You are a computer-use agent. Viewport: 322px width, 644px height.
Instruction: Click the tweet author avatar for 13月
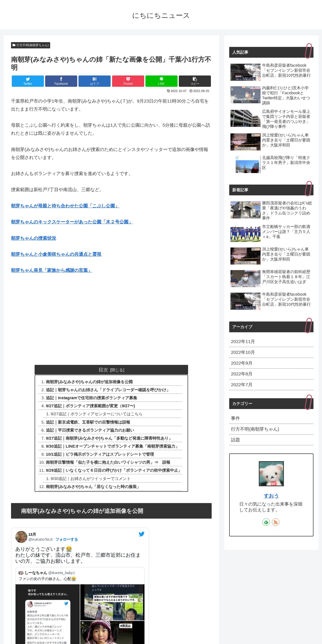[21, 537]
